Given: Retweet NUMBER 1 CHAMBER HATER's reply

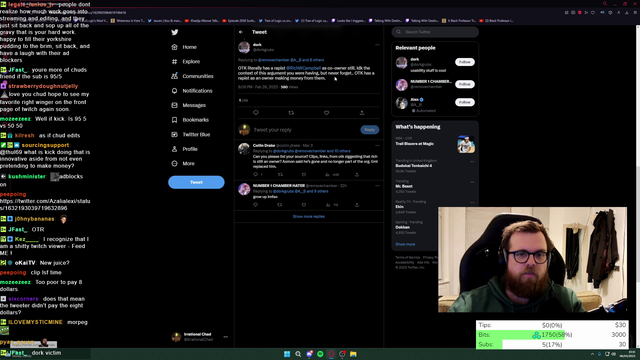Looking at the screenshot, I should 280,204.
